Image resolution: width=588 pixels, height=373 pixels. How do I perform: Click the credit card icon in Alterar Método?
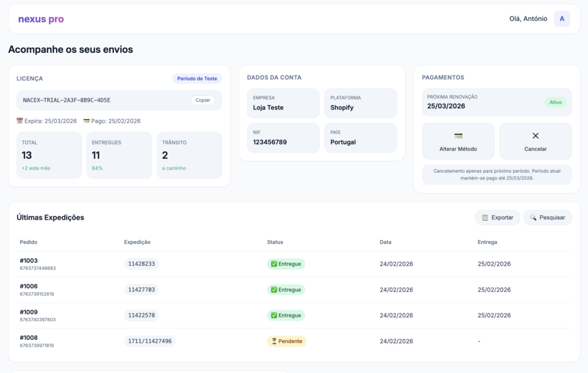pyautogui.click(x=458, y=136)
